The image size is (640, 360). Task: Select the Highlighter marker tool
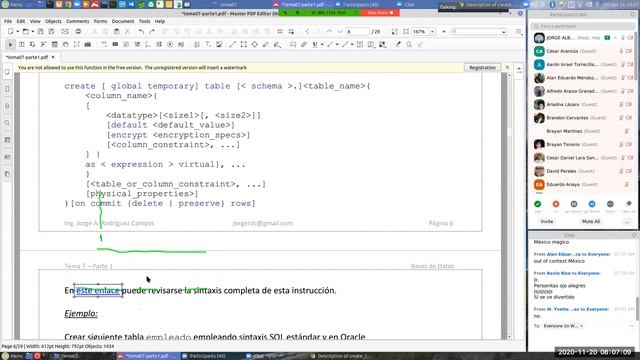point(398,44)
